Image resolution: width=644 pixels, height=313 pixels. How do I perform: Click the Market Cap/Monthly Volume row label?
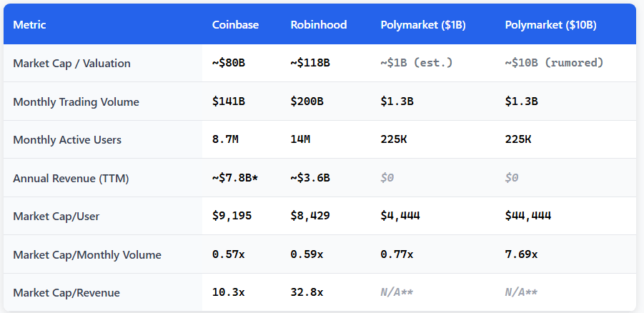(x=87, y=254)
